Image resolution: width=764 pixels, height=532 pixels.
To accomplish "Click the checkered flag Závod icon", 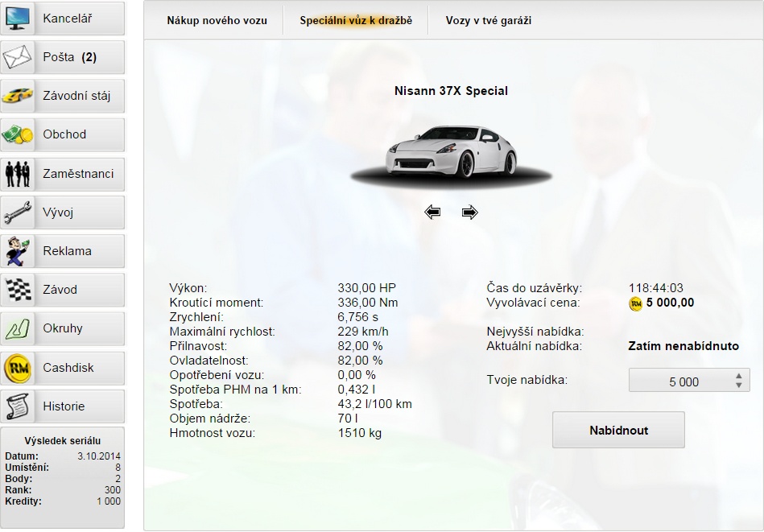I will (x=18, y=290).
